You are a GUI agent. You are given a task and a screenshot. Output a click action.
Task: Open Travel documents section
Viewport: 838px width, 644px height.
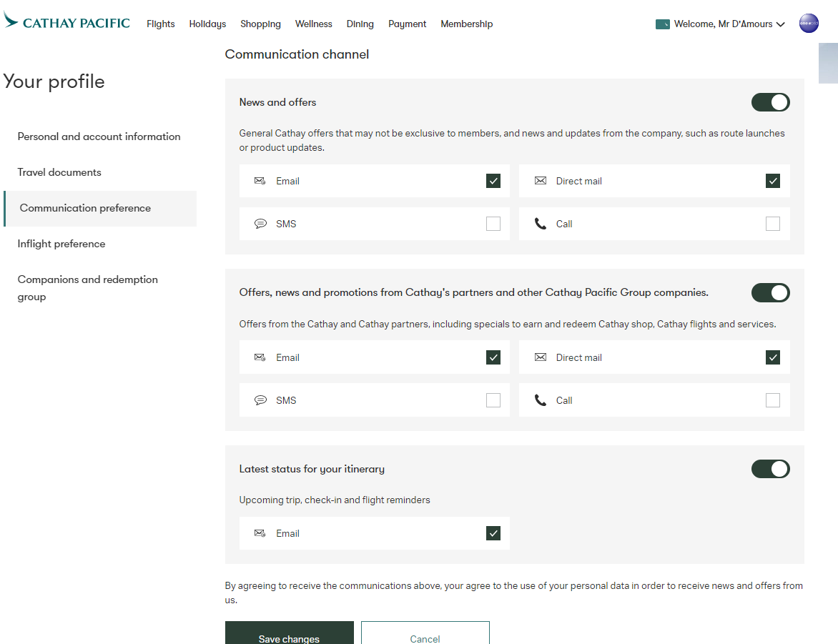(59, 172)
